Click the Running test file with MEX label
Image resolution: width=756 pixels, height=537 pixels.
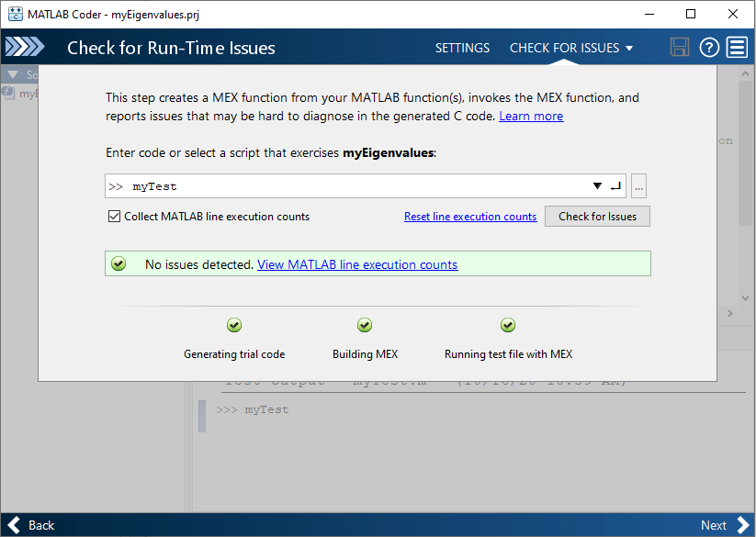coord(508,354)
